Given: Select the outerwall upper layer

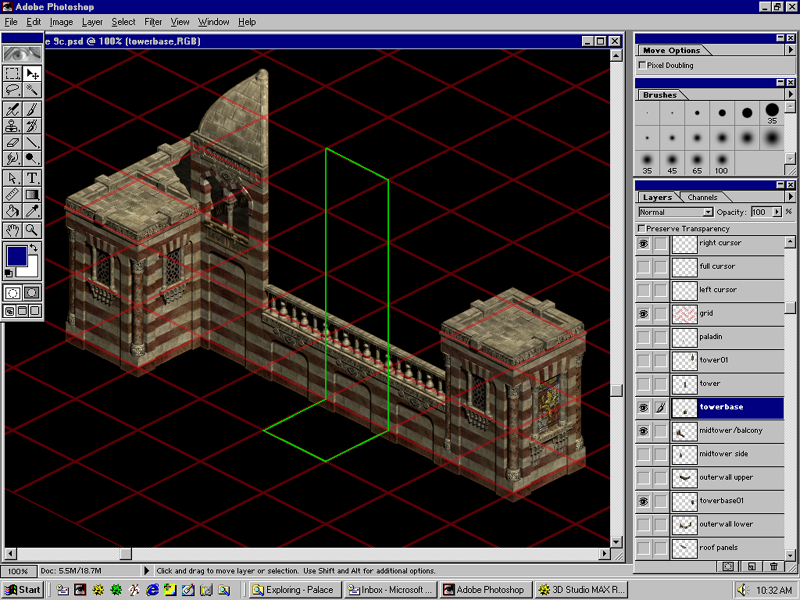Looking at the screenshot, I should click(x=727, y=478).
